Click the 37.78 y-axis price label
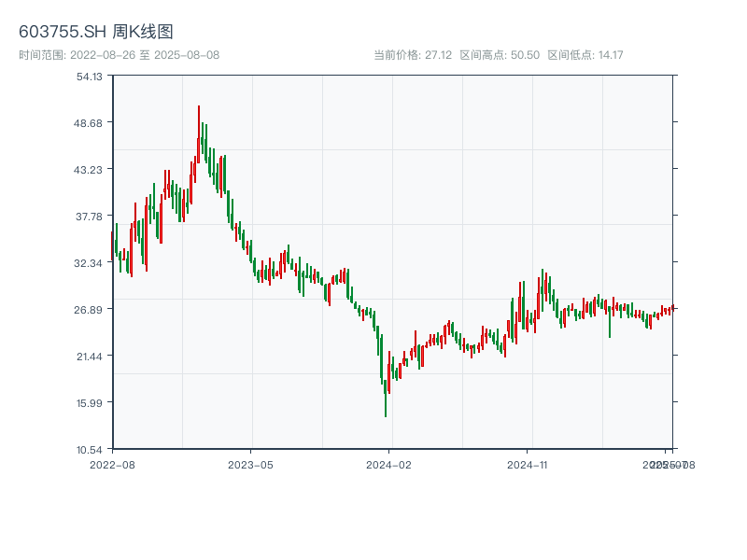This screenshot has height=560, width=747. 90,217
